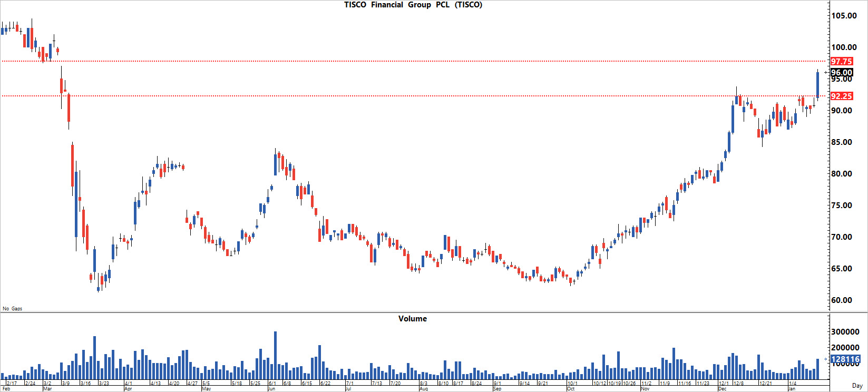Click the Nov month label

(x=646, y=389)
